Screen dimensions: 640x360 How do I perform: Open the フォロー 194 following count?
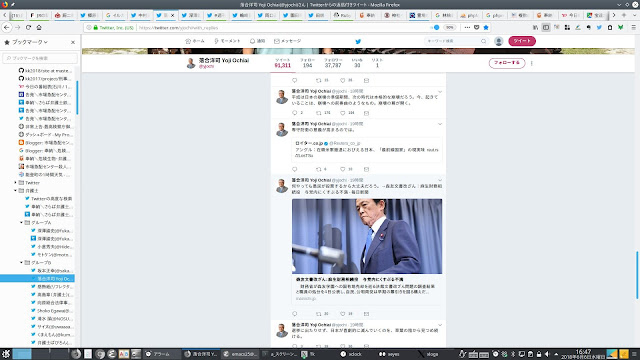(307, 63)
